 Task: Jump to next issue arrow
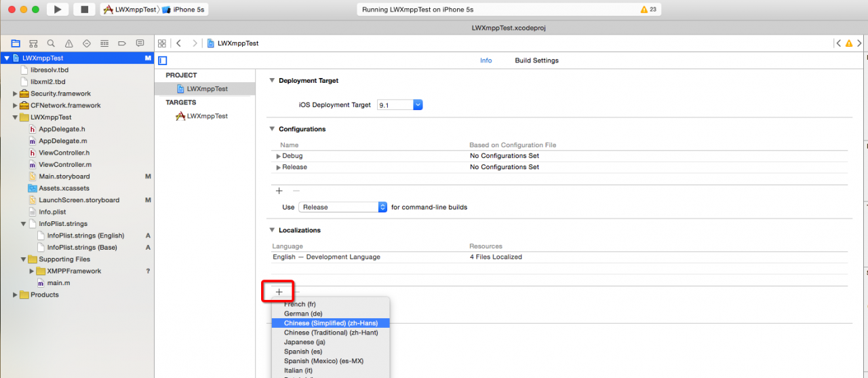(x=860, y=43)
